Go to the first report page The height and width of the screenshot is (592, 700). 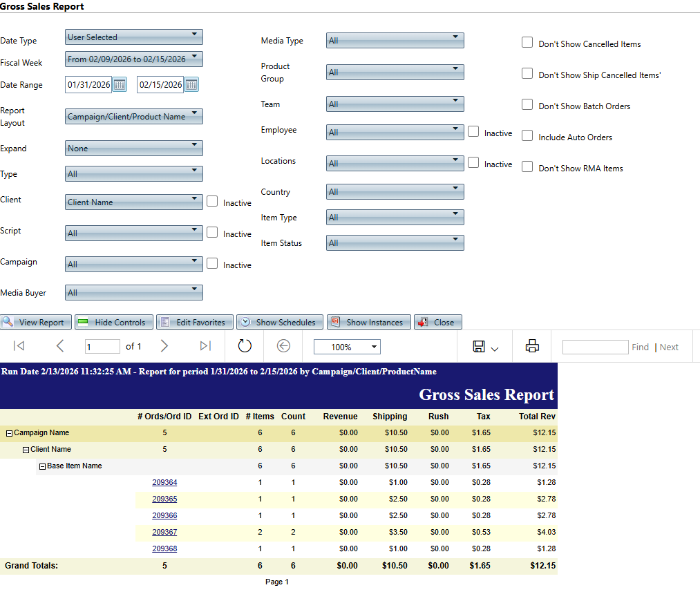(x=19, y=346)
